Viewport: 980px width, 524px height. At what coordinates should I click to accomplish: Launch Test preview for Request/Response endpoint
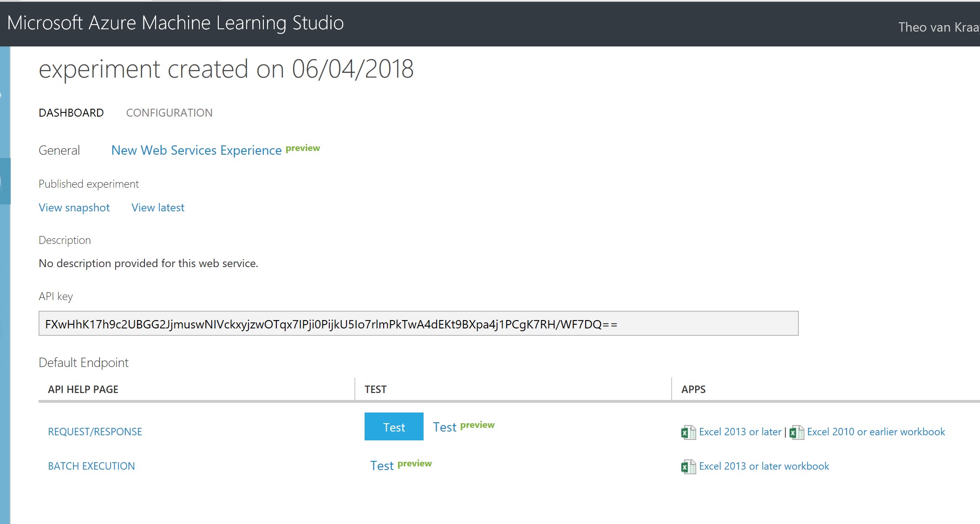click(445, 426)
